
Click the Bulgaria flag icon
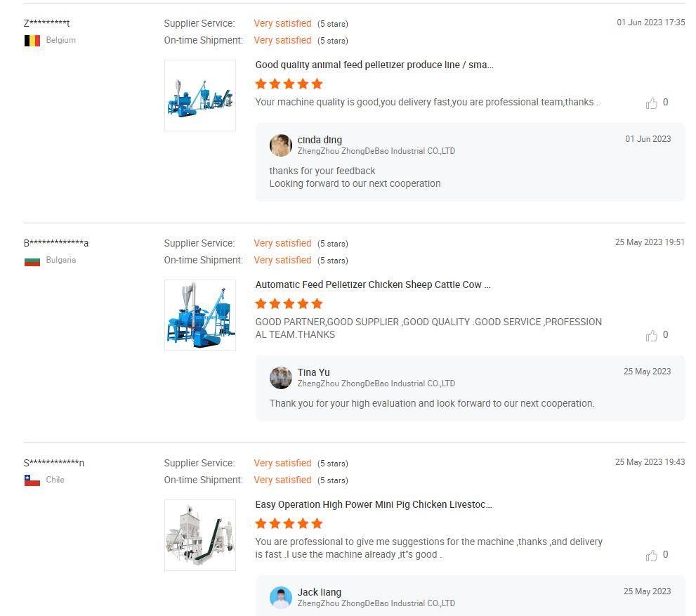tap(32, 261)
